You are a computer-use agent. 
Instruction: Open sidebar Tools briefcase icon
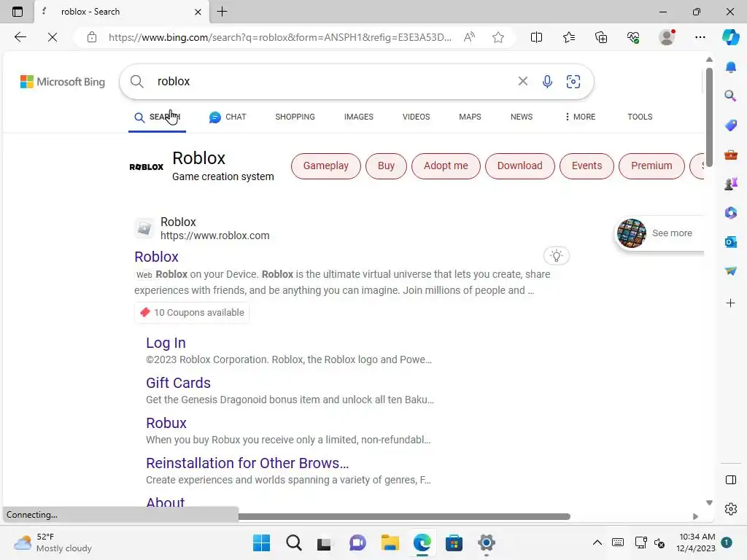pos(731,155)
